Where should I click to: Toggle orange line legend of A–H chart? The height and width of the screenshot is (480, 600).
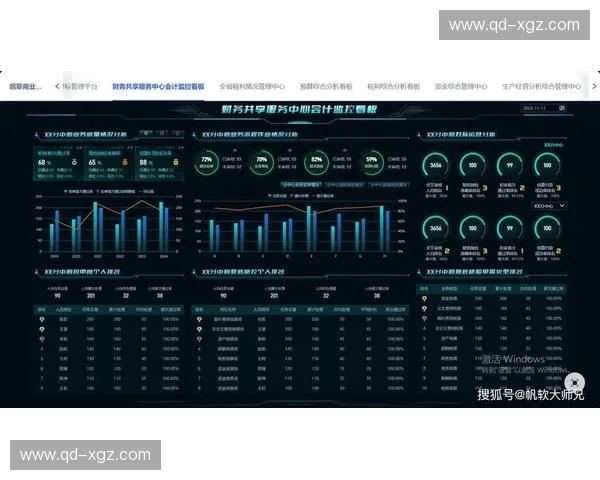[323, 196]
